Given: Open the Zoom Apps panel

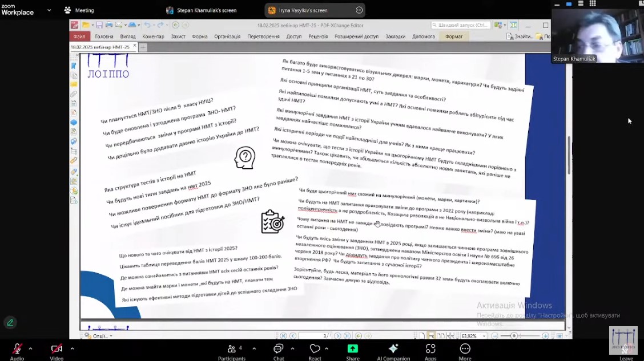Looking at the screenshot, I should coord(430,349).
